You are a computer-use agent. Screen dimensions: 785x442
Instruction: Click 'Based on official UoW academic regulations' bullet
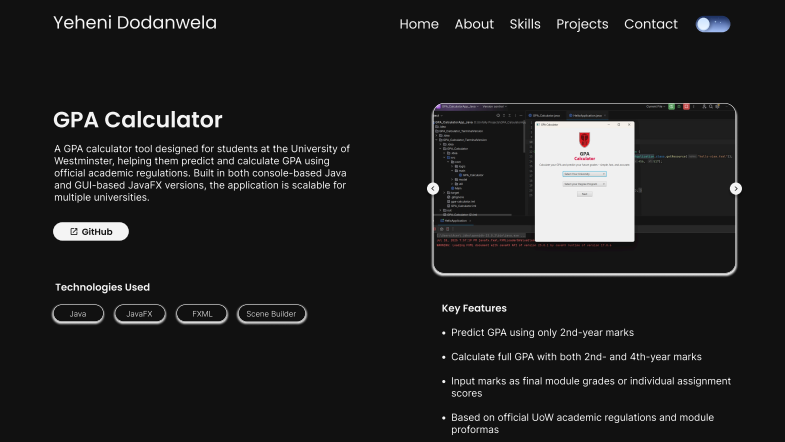click(582, 423)
